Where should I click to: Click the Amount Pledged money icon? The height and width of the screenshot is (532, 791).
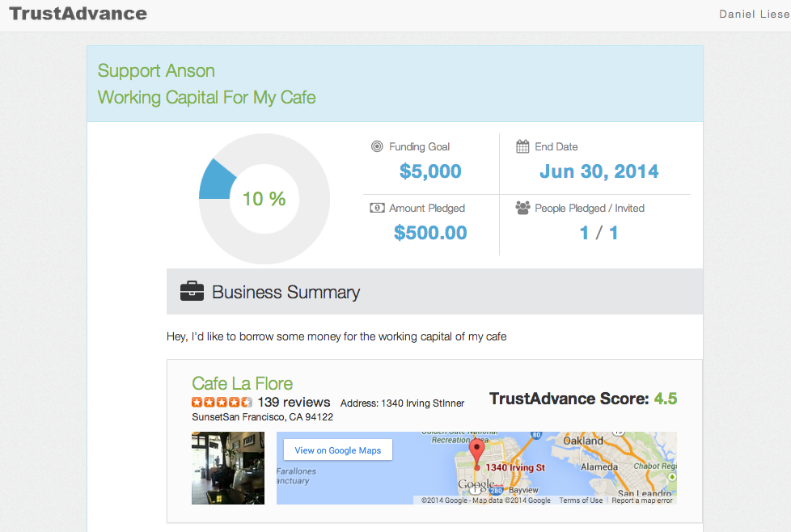377,208
